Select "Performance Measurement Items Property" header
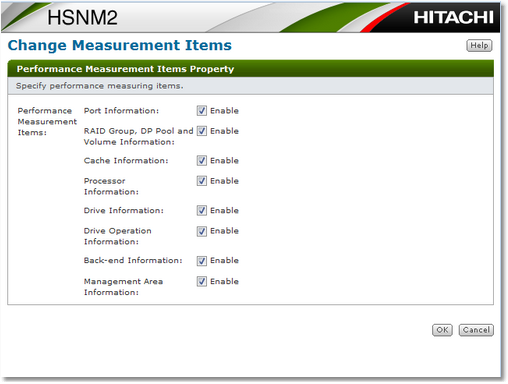Screen dimensions: 508x384 tap(125, 69)
